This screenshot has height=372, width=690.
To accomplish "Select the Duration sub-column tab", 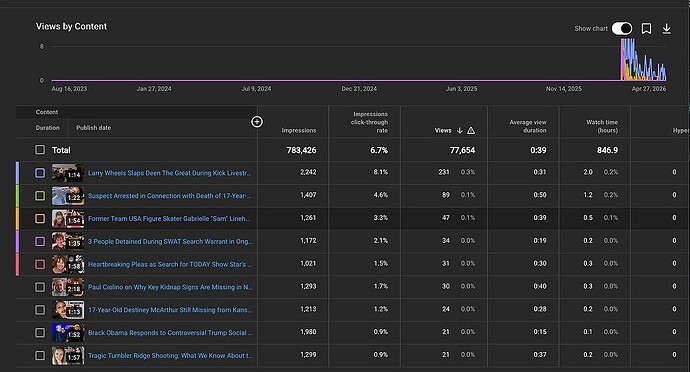I will [48, 128].
